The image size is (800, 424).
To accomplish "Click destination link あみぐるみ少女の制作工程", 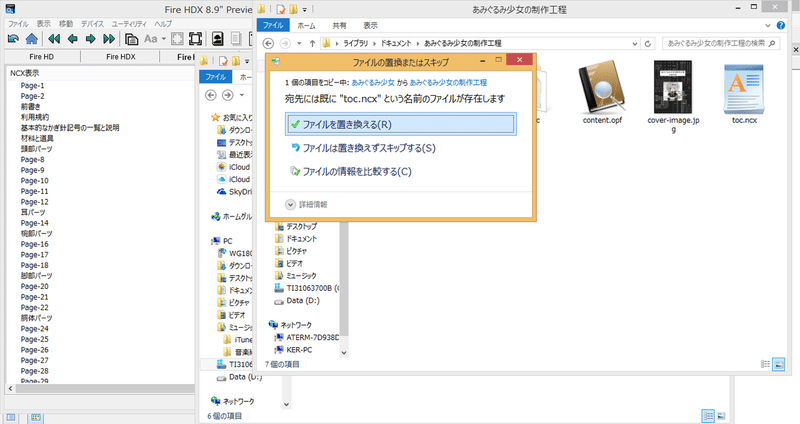I will click(x=448, y=83).
